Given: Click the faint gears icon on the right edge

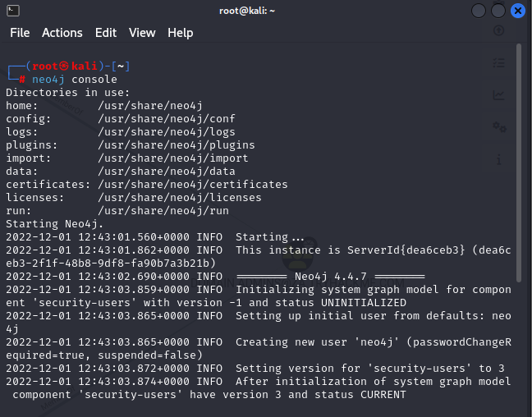Looking at the screenshot, I should point(498,126).
